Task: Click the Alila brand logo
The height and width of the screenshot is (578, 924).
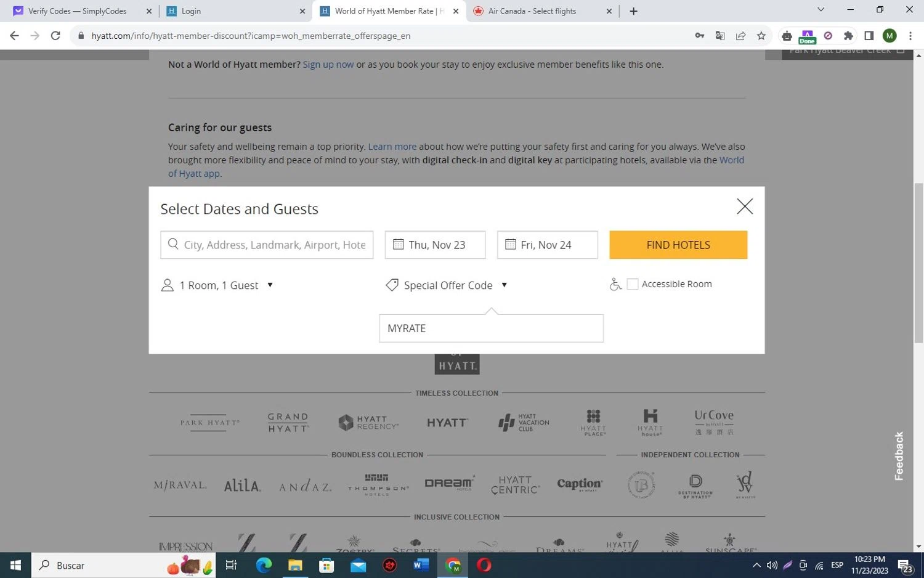Action: coord(243,485)
